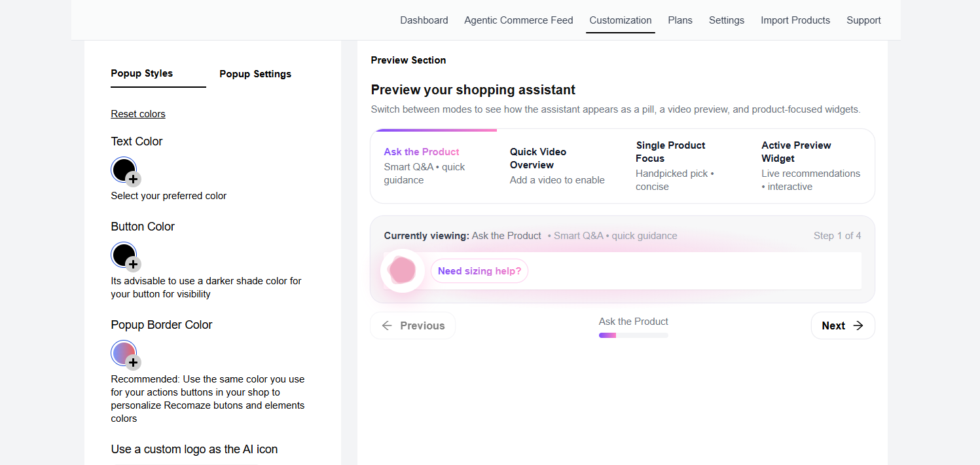Click the step progress bar under Ask the Product

(633, 335)
